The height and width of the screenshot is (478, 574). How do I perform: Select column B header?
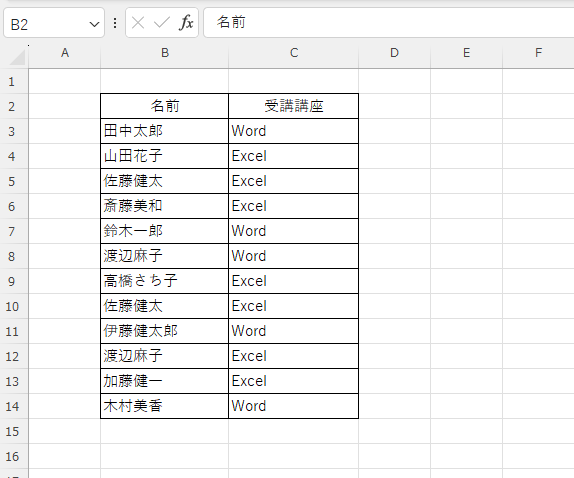click(x=165, y=53)
